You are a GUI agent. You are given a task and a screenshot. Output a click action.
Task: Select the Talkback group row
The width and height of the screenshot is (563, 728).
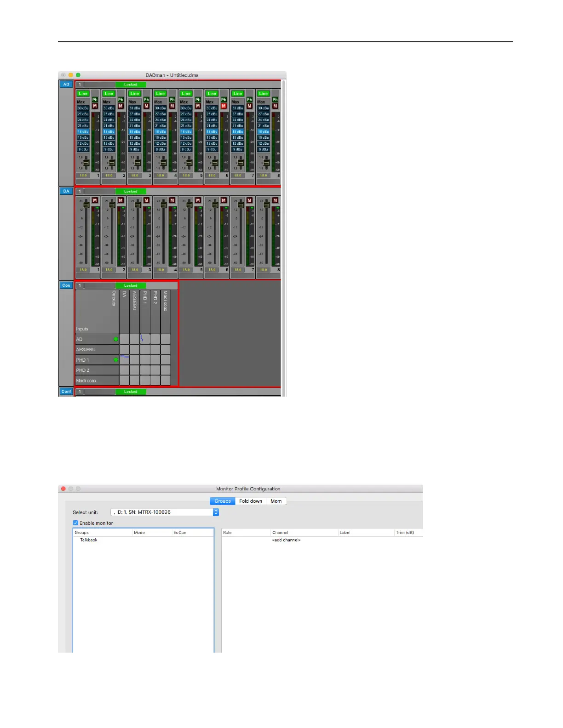click(144, 540)
